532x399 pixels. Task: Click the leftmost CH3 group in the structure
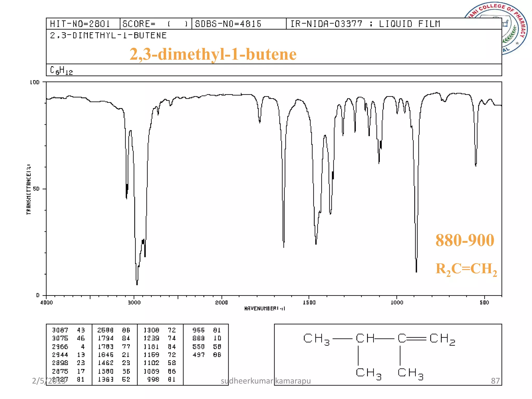tap(316, 339)
